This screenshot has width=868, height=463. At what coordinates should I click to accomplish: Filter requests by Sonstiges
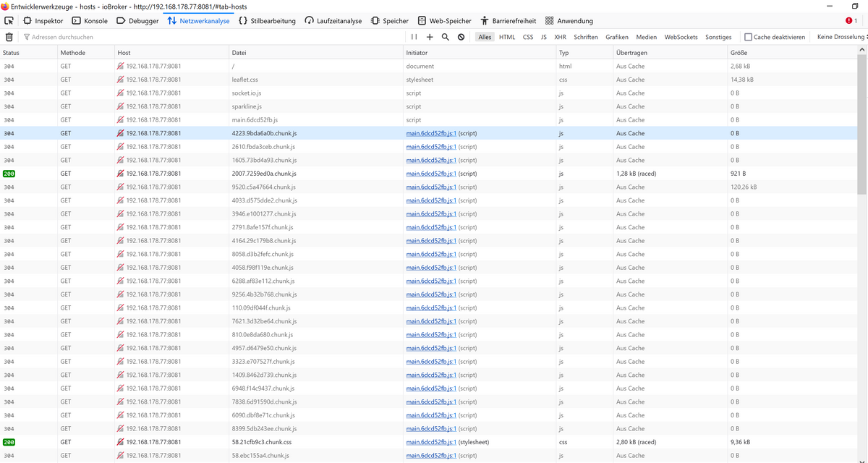[718, 37]
